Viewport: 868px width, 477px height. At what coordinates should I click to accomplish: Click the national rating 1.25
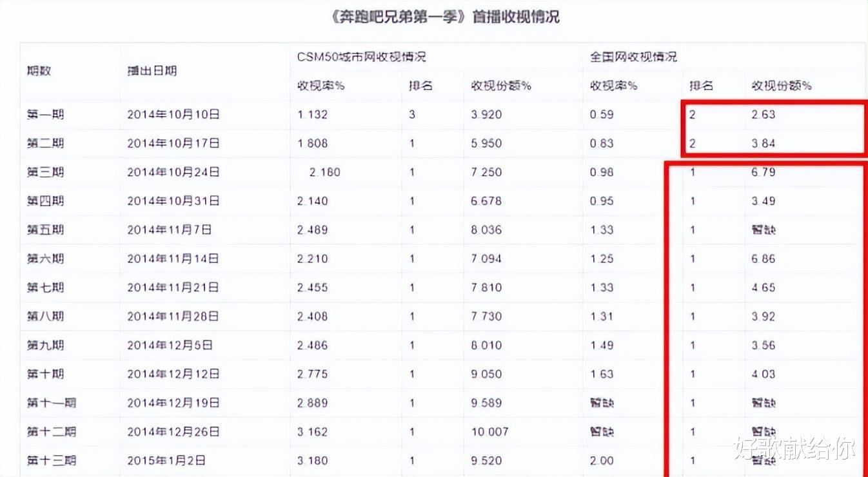[602, 259]
